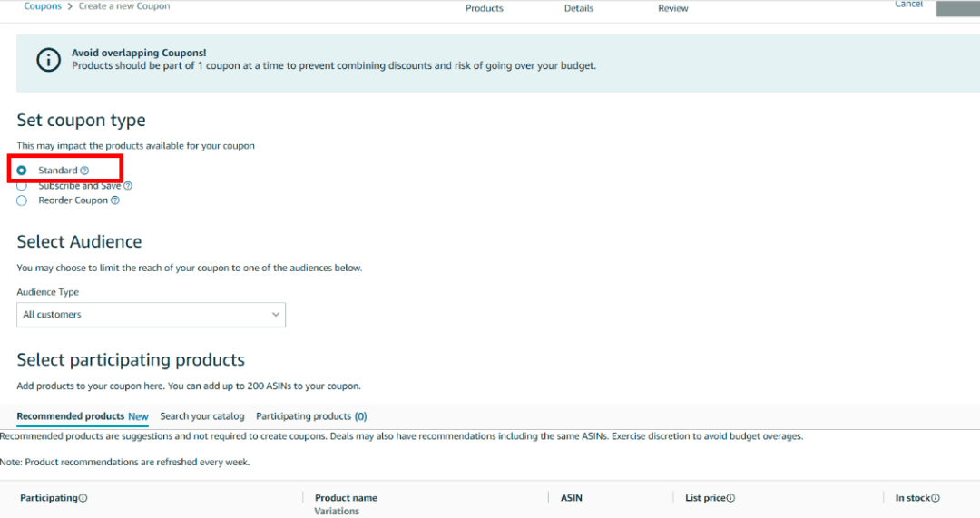Choose the Reorder Coupon radio option

pos(22,200)
